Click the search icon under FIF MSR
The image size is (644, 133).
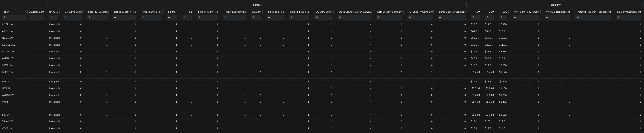coord(169,17)
